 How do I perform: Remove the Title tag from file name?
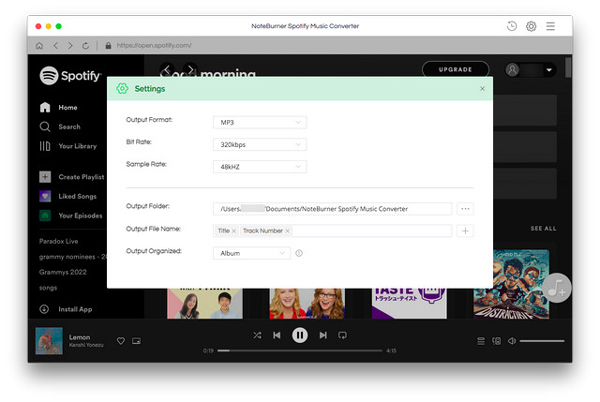(x=233, y=231)
